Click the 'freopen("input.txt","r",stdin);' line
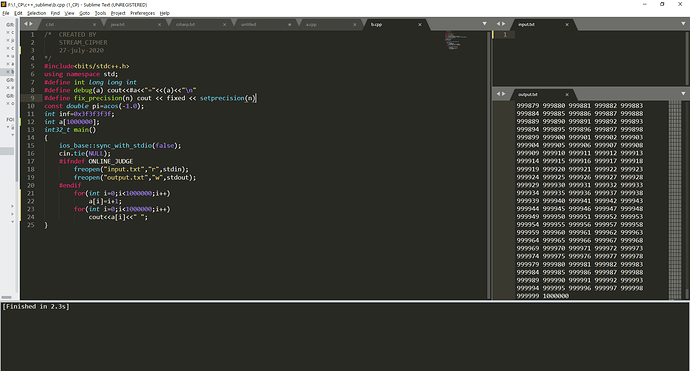Screen dimensions: 690x371 tap(131, 169)
